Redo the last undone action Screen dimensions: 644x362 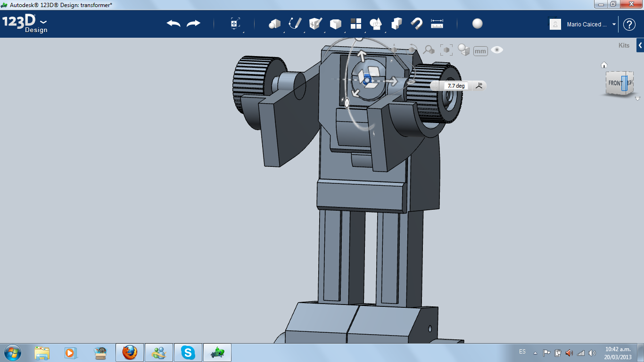193,24
